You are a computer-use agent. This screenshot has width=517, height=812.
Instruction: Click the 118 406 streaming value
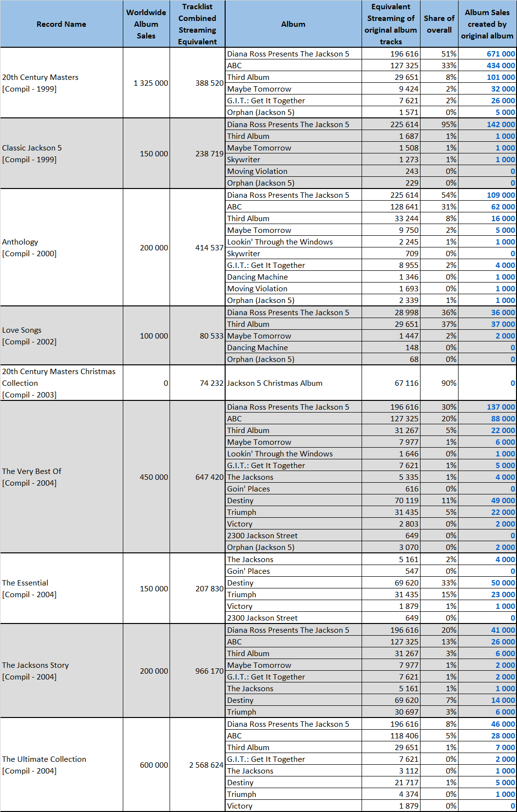coord(404,736)
